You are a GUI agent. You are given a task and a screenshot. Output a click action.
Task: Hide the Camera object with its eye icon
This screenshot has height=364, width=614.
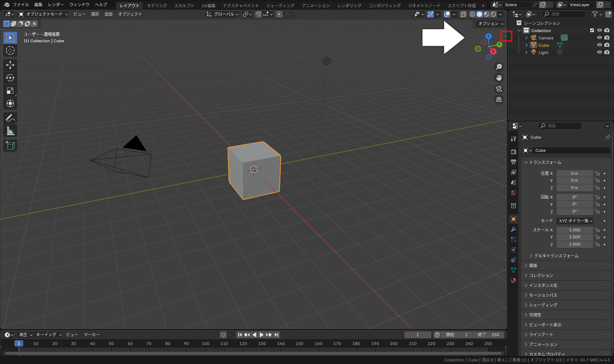coord(599,38)
